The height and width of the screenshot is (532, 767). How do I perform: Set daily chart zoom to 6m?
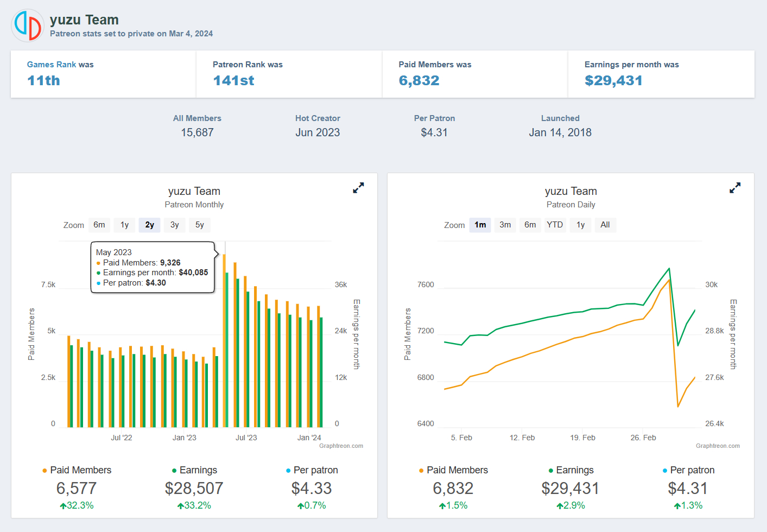pos(530,225)
